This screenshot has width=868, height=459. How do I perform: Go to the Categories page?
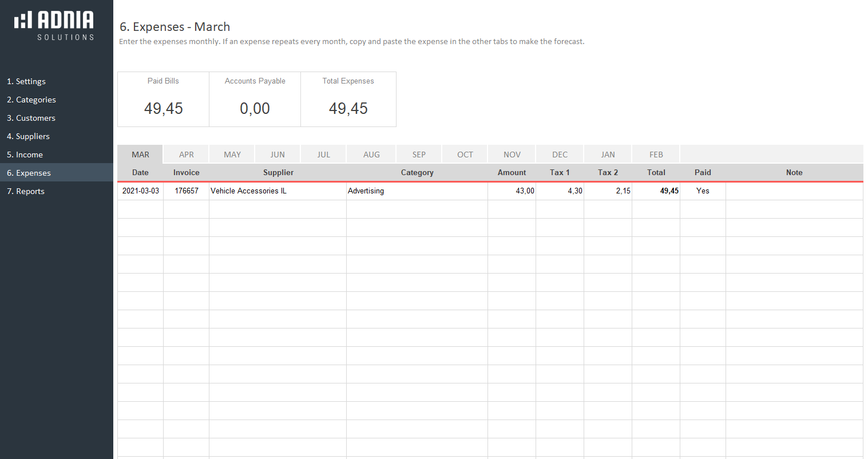pyautogui.click(x=31, y=100)
